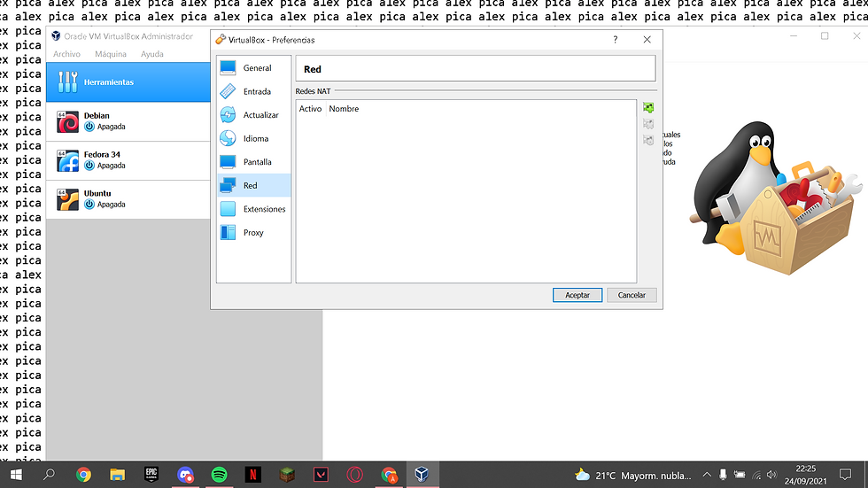Select the Debian virtual machine
Screen dimensions: 868x488
(x=128, y=121)
